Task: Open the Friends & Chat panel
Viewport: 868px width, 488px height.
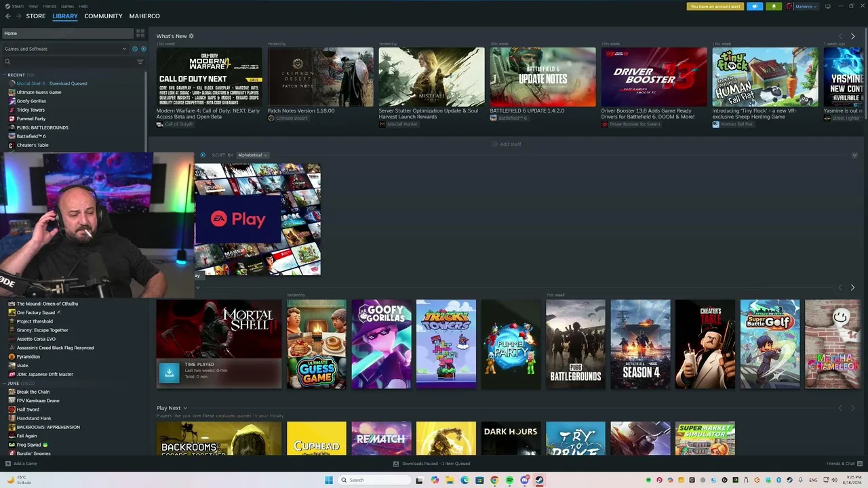Action: pos(844,464)
